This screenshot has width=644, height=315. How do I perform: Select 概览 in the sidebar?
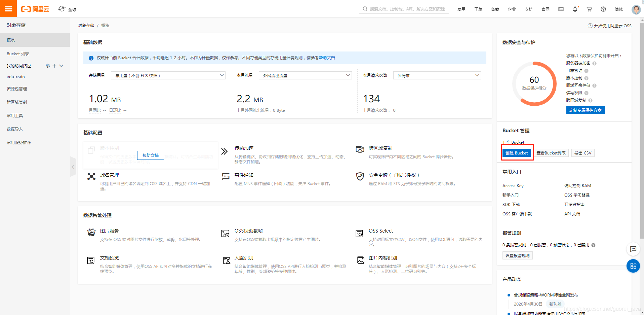pyautogui.click(x=35, y=40)
